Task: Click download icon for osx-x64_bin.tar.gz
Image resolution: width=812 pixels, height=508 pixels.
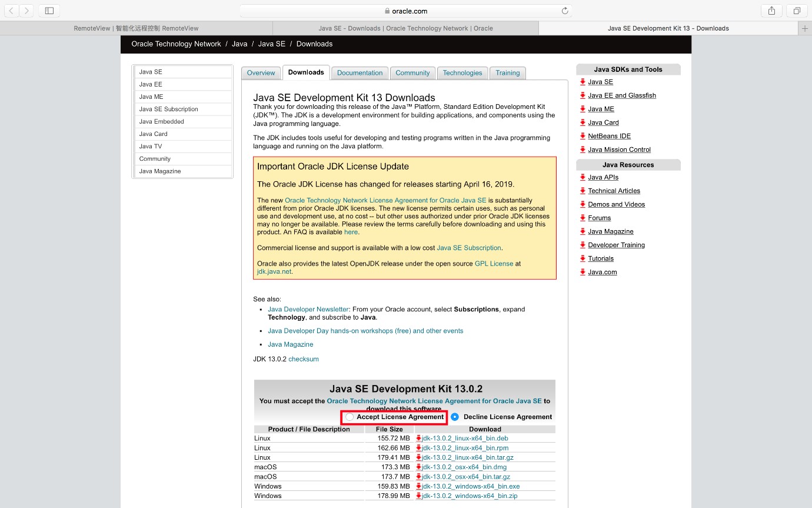Action: pos(419,477)
